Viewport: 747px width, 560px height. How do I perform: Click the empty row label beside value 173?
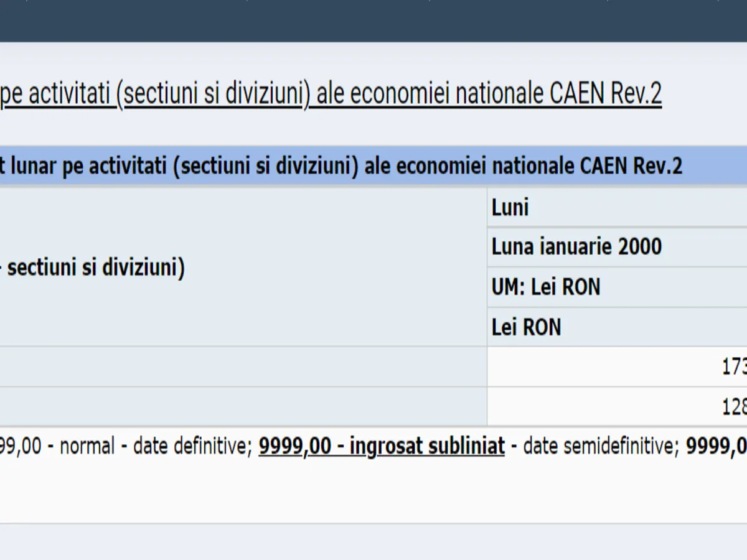click(243, 367)
